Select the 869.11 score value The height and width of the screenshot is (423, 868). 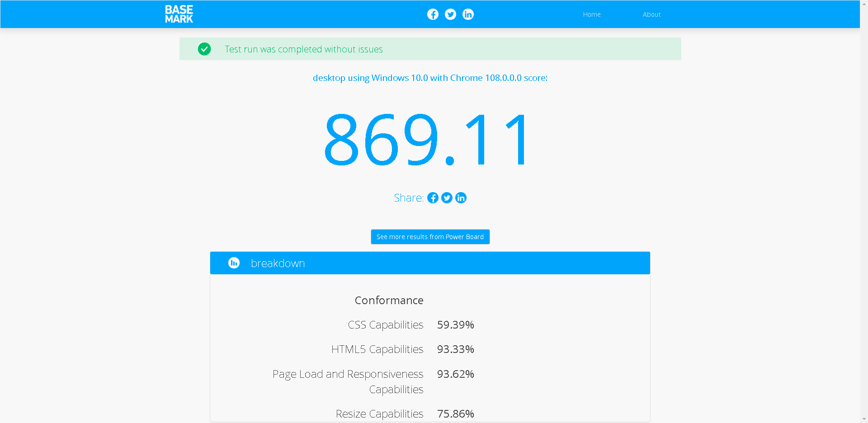427,139
